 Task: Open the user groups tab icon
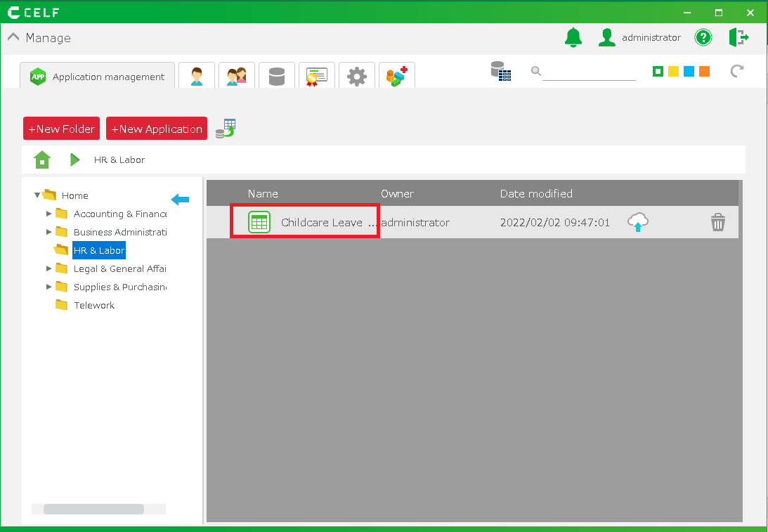[236, 76]
